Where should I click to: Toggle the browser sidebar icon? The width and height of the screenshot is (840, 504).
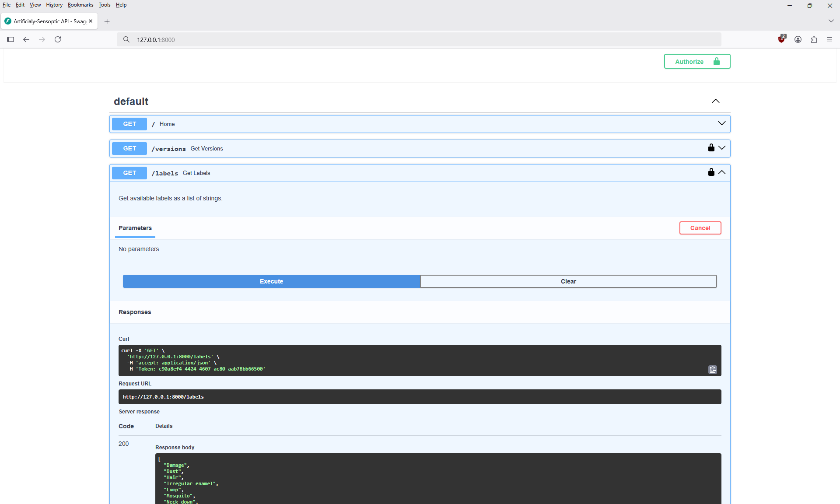pyautogui.click(x=10, y=39)
